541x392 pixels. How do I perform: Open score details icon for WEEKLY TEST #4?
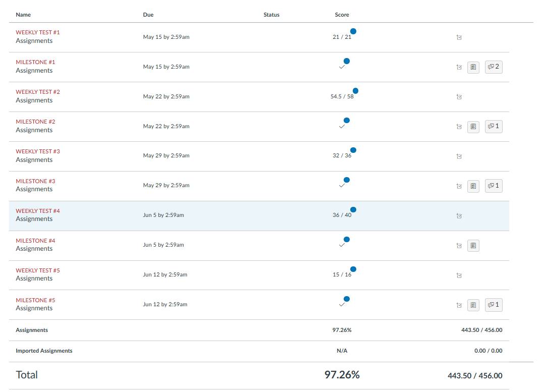(x=459, y=216)
